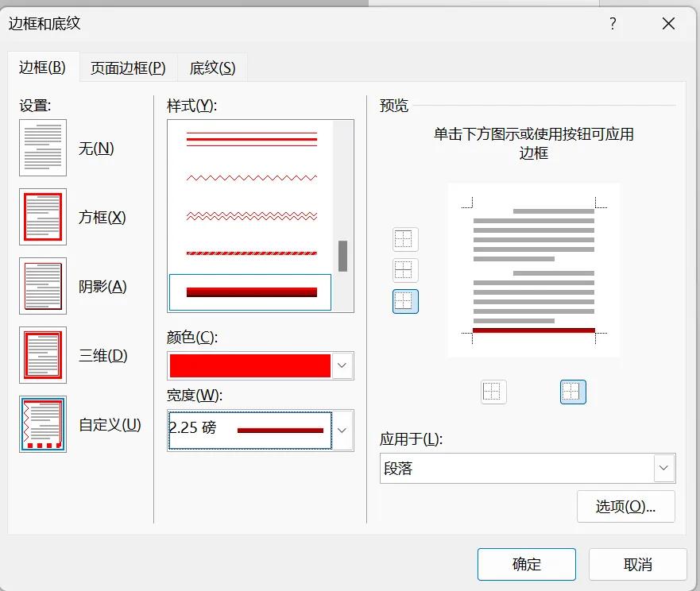
Task: Choose the 三维 (3-D) border setting icon
Action: (x=42, y=355)
